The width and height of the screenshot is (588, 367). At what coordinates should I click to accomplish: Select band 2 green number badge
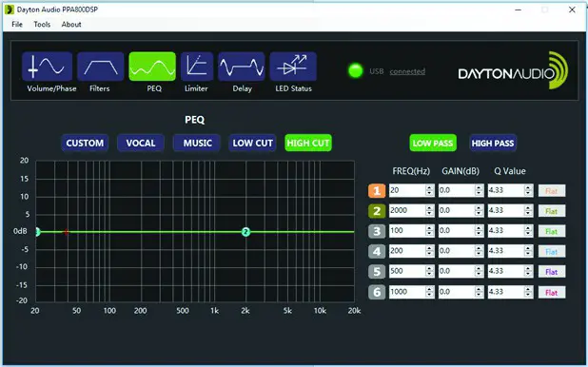[377, 211]
